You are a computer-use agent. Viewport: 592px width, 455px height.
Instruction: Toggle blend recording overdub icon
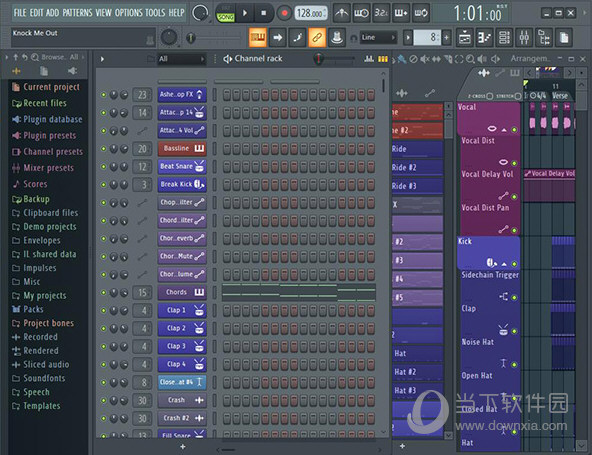tap(401, 13)
